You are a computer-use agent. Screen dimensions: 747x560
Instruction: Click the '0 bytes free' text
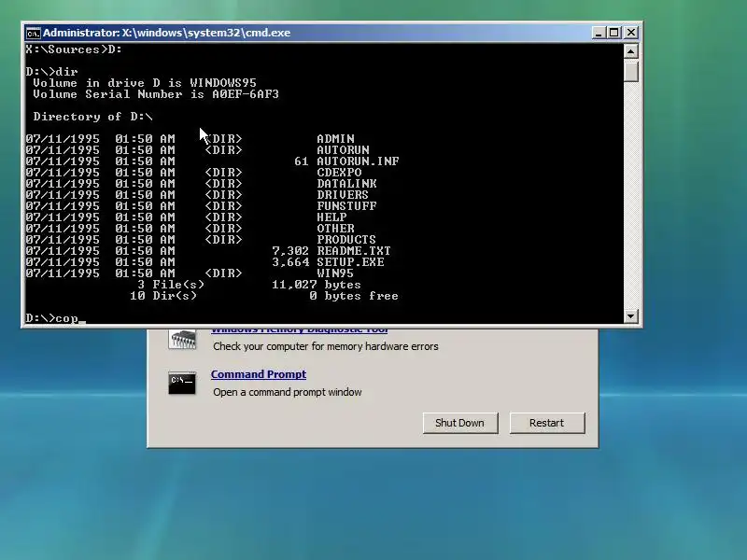(354, 296)
